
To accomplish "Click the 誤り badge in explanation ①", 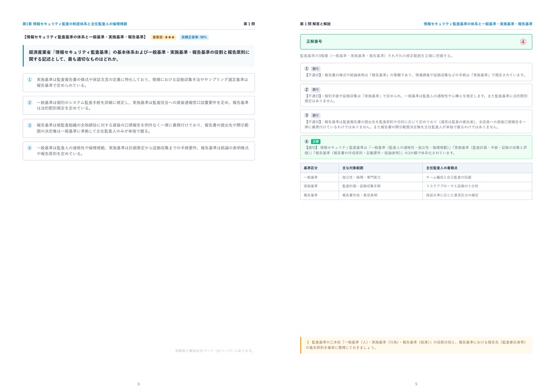I will (315, 69).
